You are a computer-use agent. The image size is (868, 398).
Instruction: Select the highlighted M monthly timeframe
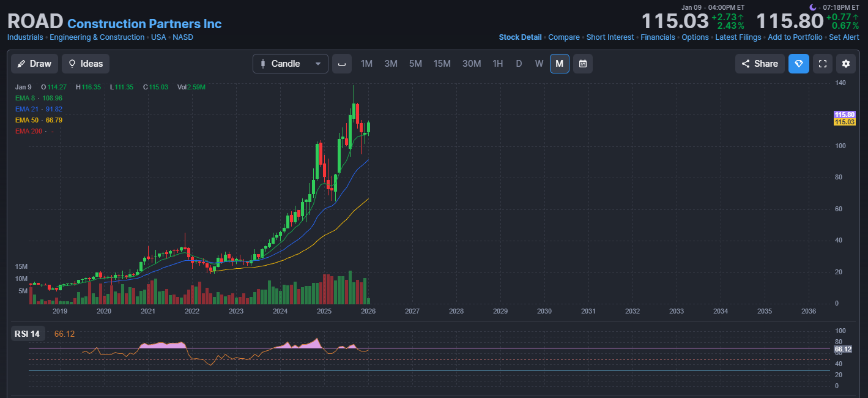(x=560, y=64)
